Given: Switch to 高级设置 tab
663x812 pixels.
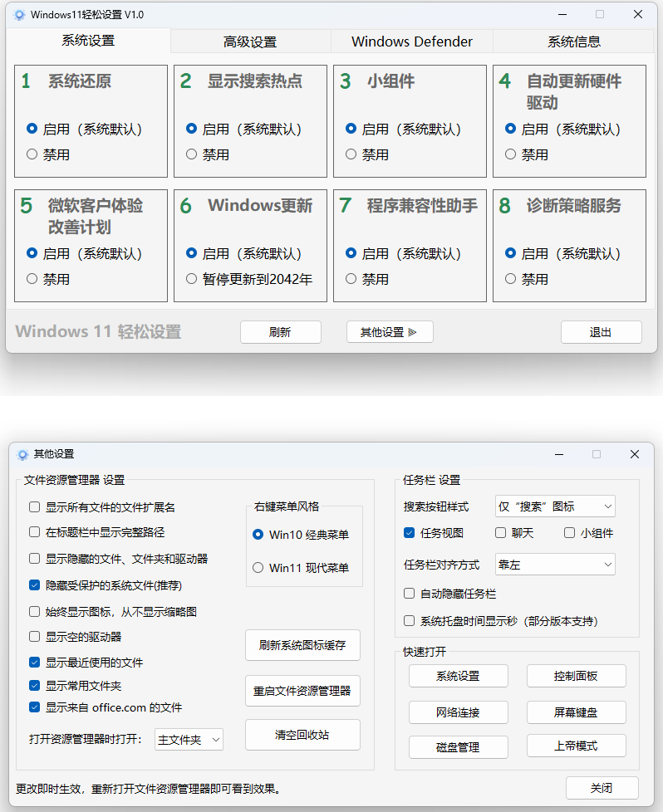Looking at the screenshot, I should [250, 42].
